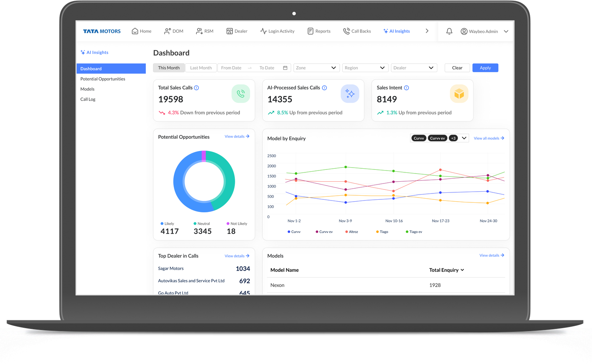Screen dimensions: 592x364
Task: Switch to the Last Month filter
Action: coord(201,68)
